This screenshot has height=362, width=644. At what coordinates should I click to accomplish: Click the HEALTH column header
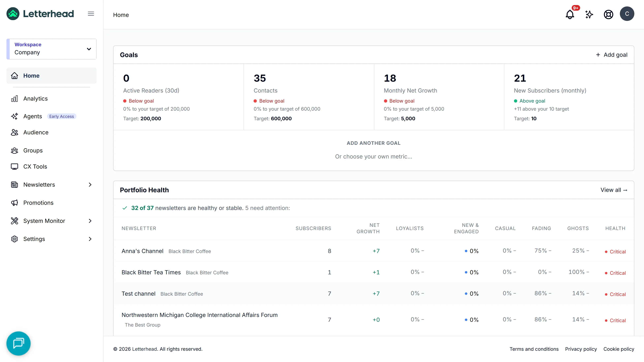coord(615,228)
